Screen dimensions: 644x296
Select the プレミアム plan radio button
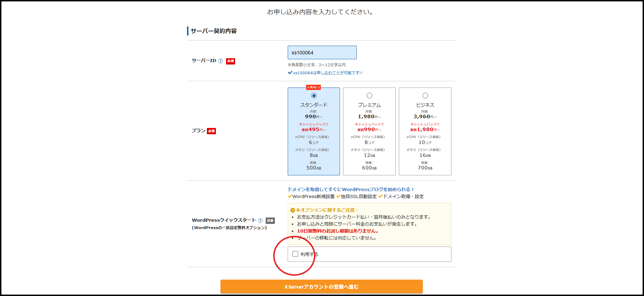(x=370, y=96)
